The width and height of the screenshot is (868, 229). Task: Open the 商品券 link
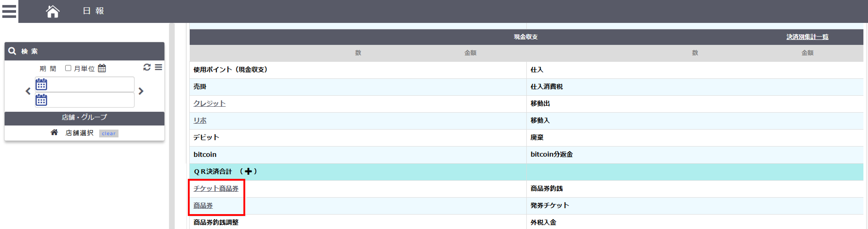(x=203, y=205)
